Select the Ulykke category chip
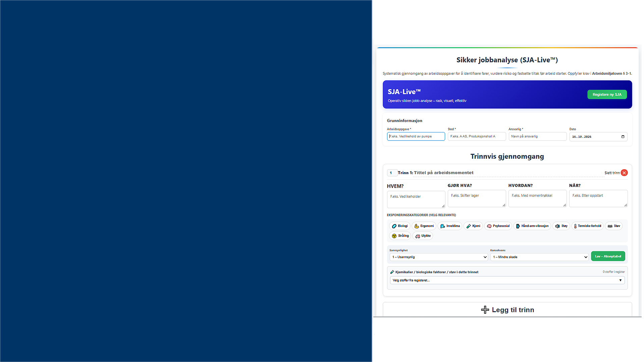 click(423, 236)
